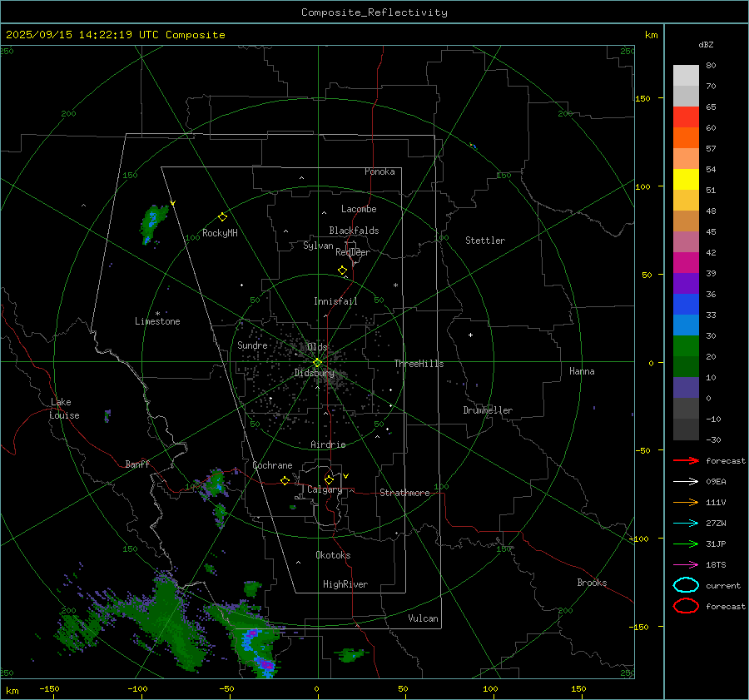Click the yellow diamond marker above Calgary

(x=329, y=479)
